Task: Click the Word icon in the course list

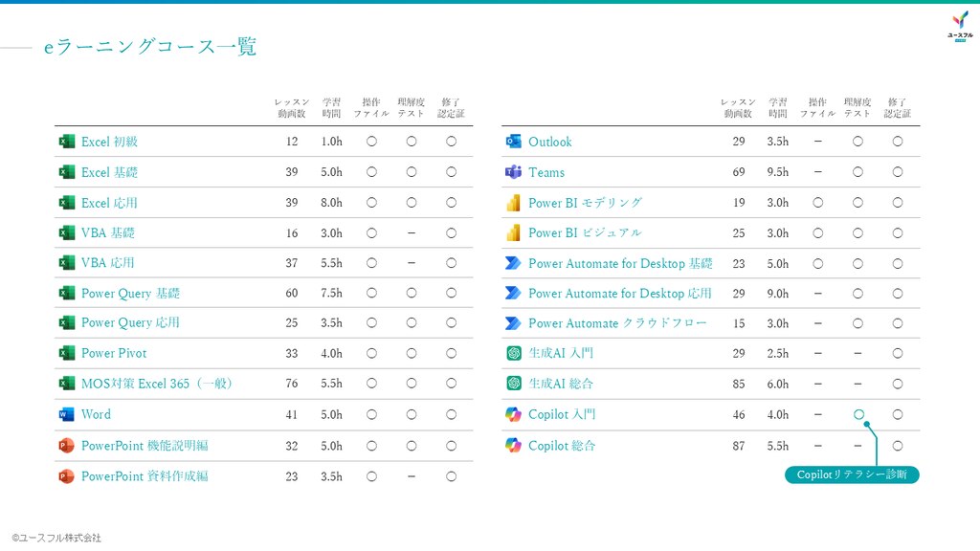Action: click(x=66, y=414)
